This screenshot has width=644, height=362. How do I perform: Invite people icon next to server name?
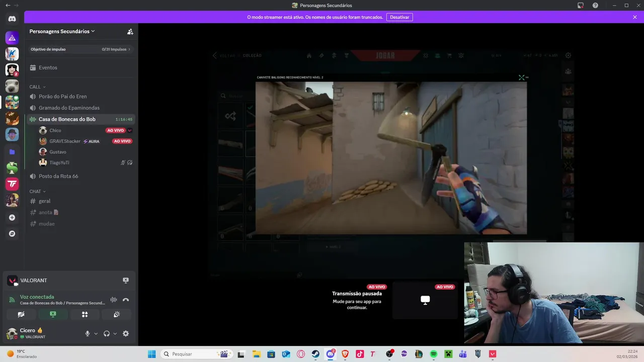click(130, 31)
